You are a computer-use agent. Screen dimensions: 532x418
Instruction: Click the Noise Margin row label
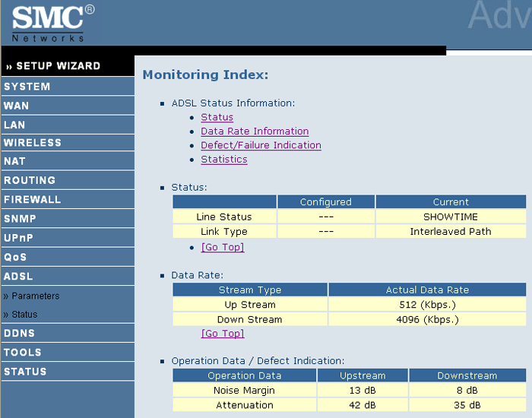[x=244, y=390]
